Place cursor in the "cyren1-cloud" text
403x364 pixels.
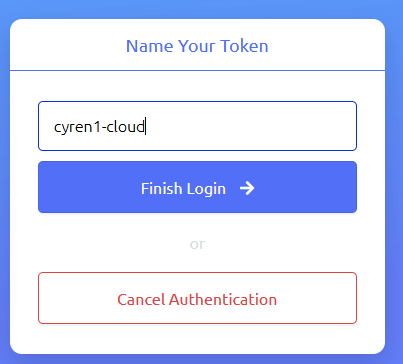point(99,127)
